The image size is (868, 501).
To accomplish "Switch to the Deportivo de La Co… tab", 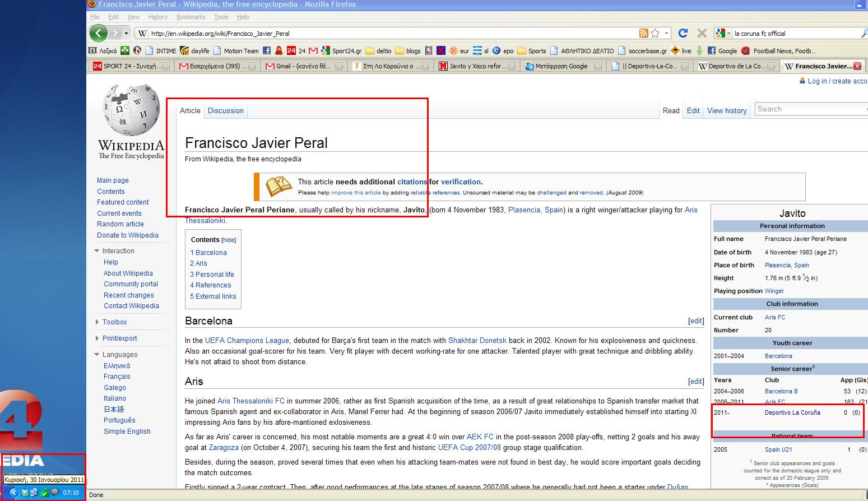I will 736,66.
